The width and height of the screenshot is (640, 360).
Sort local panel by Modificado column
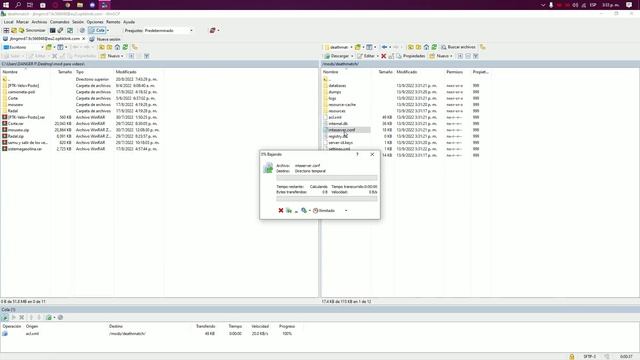click(x=126, y=72)
